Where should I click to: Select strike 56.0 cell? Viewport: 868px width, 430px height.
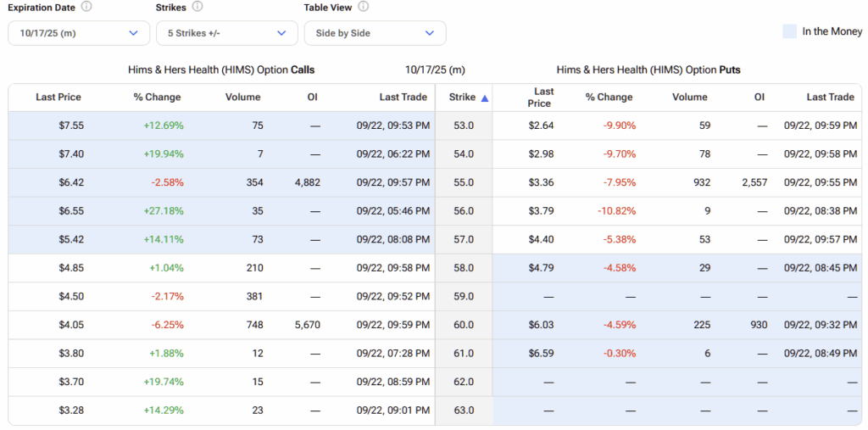pos(464,211)
